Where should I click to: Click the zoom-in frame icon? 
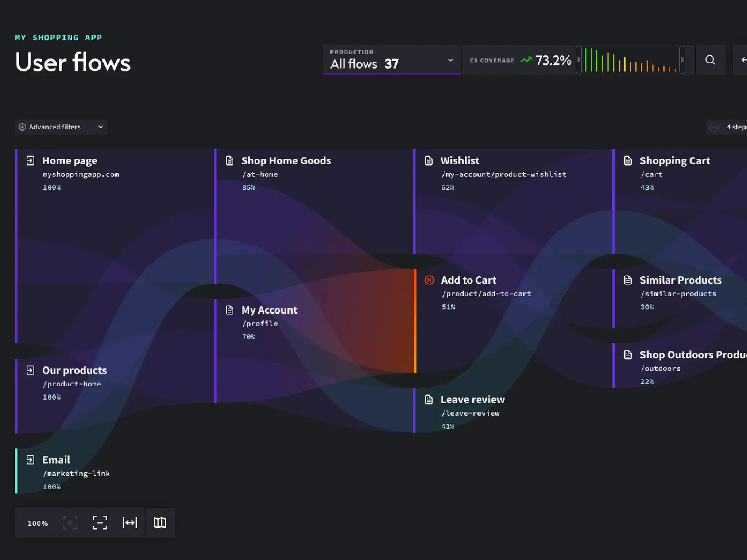(x=70, y=522)
